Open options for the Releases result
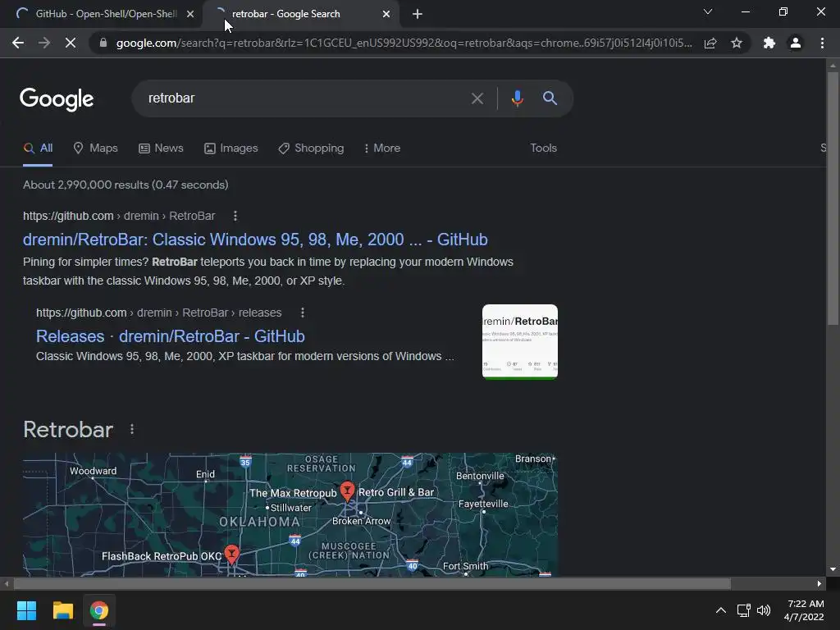This screenshot has width=840, height=630. tap(303, 313)
